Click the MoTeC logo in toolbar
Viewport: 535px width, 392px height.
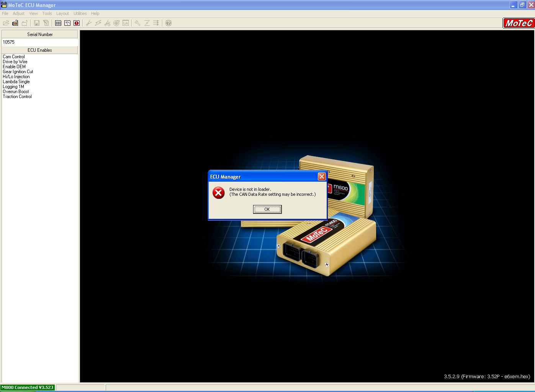click(519, 23)
